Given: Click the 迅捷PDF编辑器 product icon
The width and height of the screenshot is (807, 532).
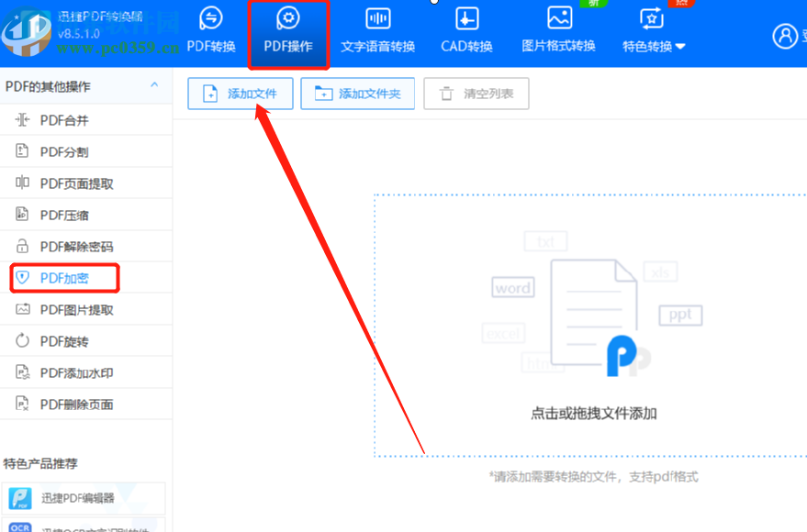Looking at the screenshot, I should (x=20, y=498).
